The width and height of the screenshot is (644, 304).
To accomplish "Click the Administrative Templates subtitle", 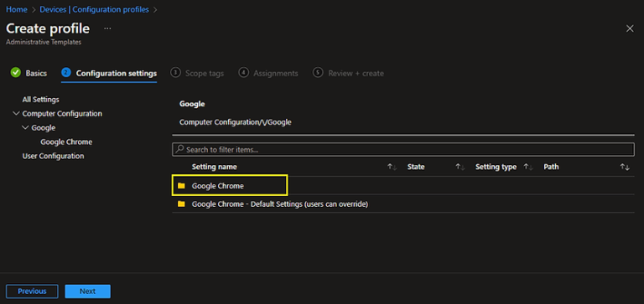I will (44, 42).
